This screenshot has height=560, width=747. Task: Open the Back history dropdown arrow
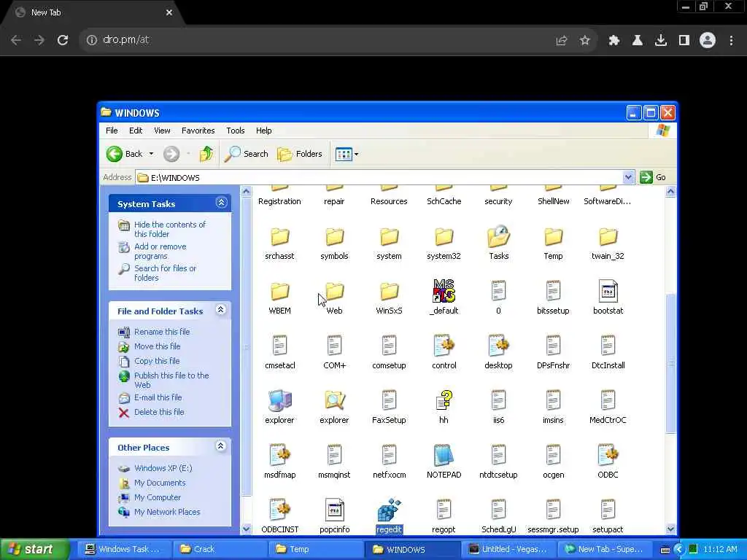pos(151,154)
